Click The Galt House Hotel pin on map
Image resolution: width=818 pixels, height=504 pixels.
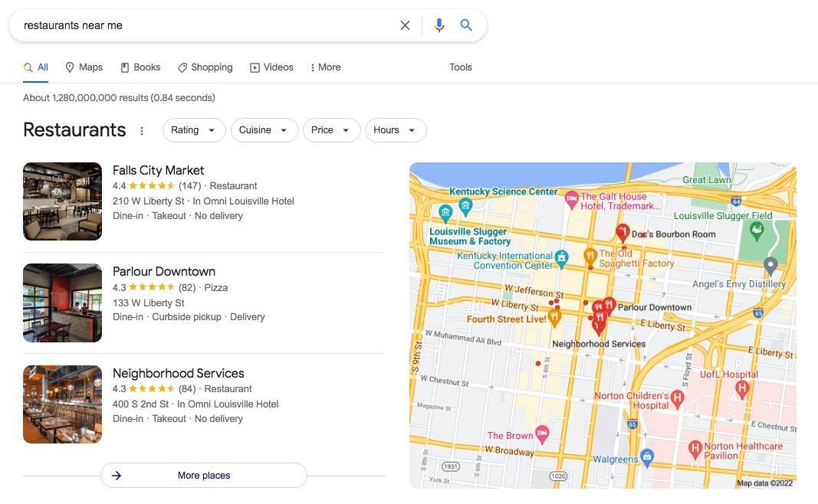[572, 198]
